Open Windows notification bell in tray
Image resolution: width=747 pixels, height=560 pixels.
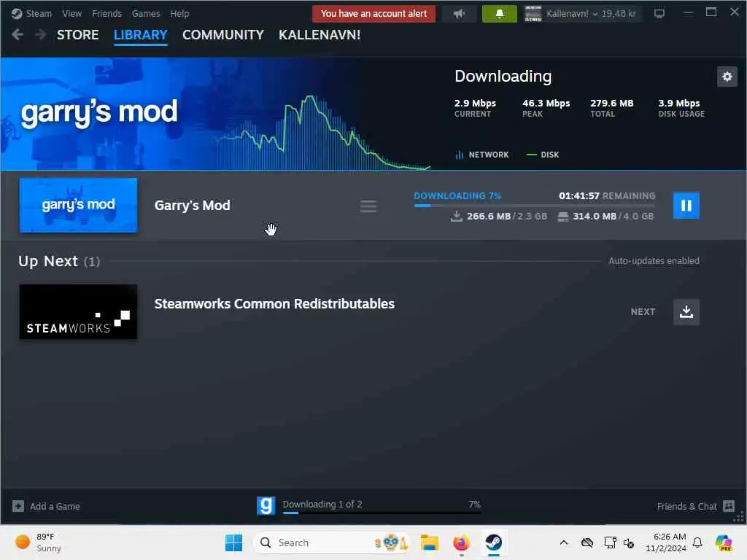[697, 542]
